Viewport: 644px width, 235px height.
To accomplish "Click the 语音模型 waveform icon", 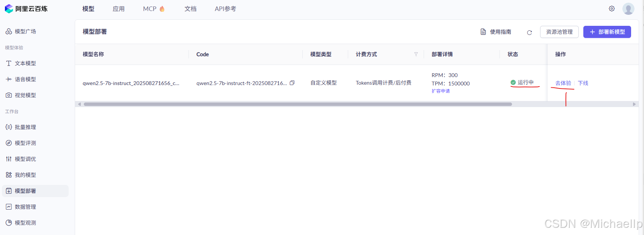I will pos(9,79).
